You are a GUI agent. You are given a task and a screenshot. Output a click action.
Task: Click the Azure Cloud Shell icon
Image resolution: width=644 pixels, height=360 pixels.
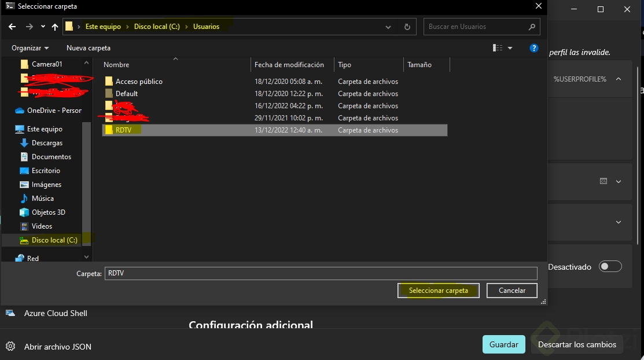tap(10, 313)
